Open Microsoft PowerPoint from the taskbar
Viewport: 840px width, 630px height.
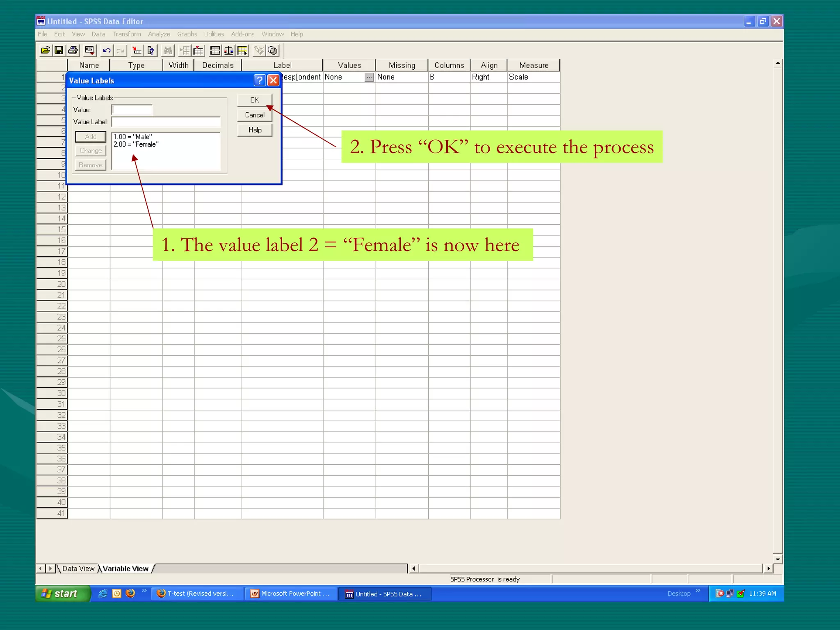coord(291,593)
